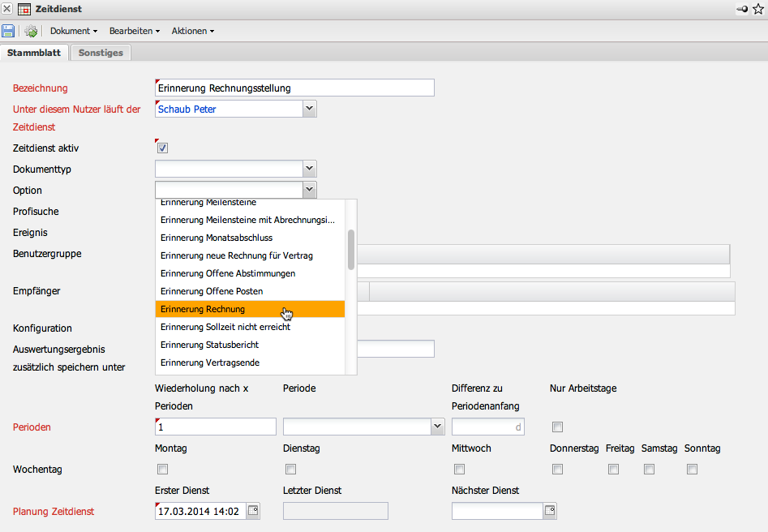
Task: Click the green gear icon in toolbar
Action: 31,31
